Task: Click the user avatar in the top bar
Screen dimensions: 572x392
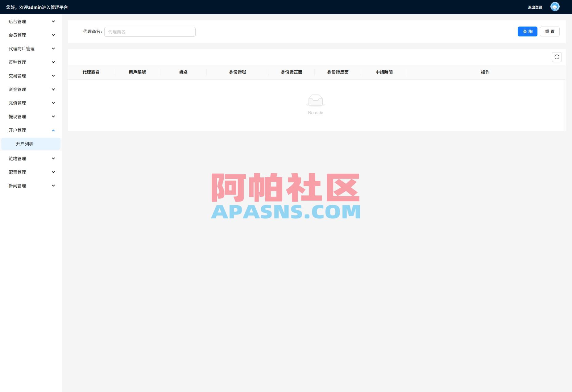Action: [x=554, y=6]
